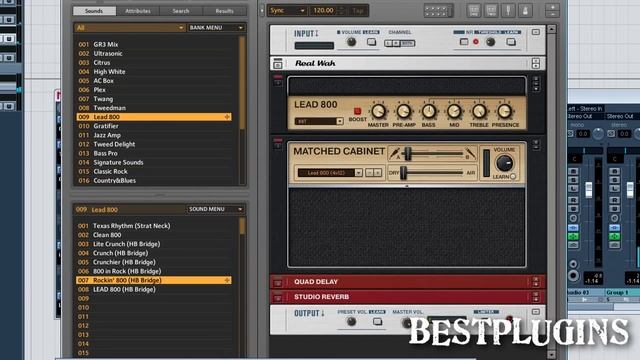Image resolution: width=640 pixels, height=360 pixels.
Task: Toggle the BOOST switch on Lead 800
Action: click(x=357, y=111)
